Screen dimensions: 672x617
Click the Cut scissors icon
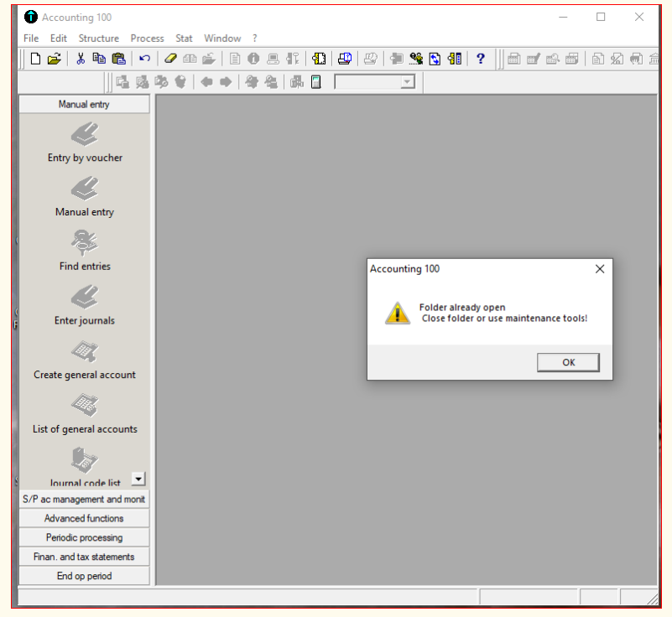[81, 59]
